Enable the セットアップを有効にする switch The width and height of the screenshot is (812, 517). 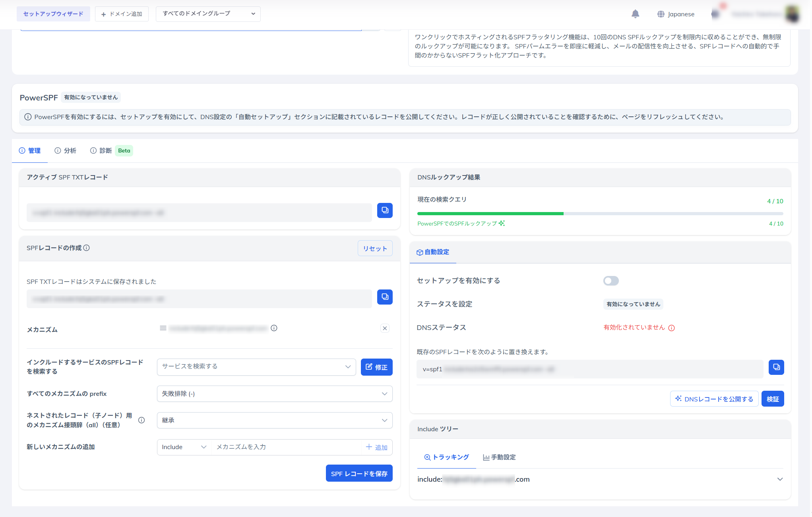pos(610,281)
